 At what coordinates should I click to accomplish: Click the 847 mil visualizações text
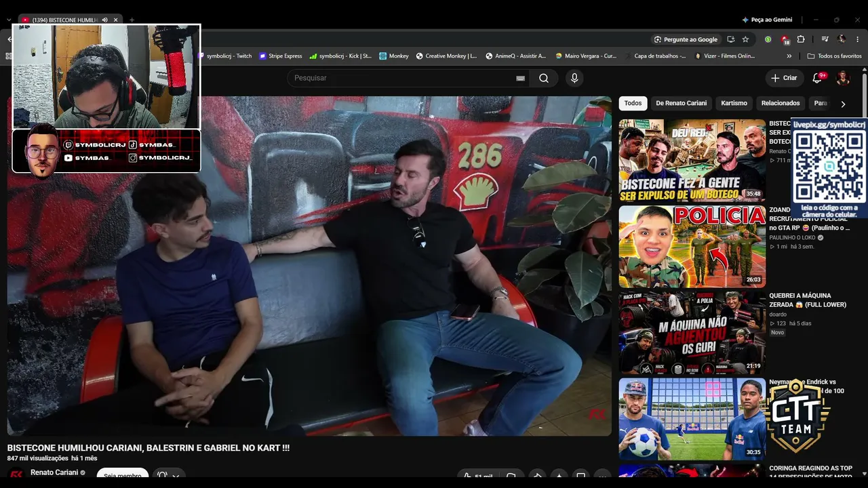point(37,459)
